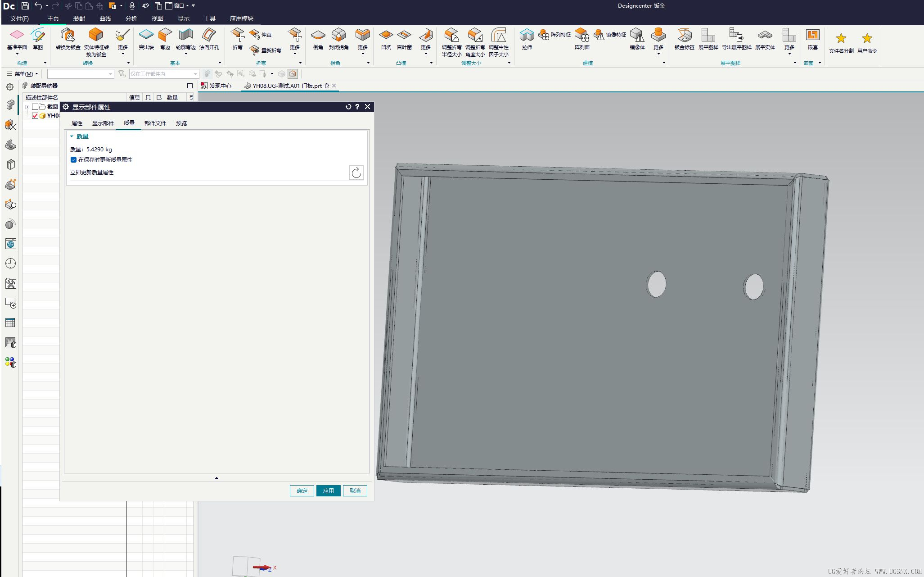
Task: Open the history clock sidebar icon
Action: 11,264
